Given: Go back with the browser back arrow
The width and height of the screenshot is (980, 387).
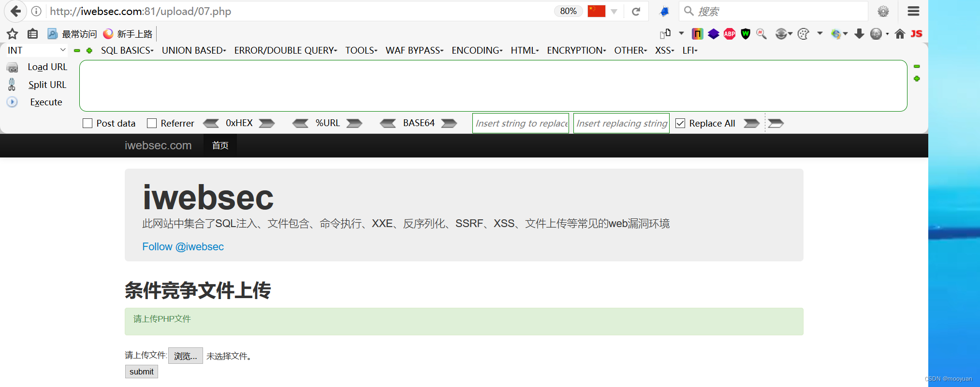Looking at the screenshot, I should pos(15,11).
